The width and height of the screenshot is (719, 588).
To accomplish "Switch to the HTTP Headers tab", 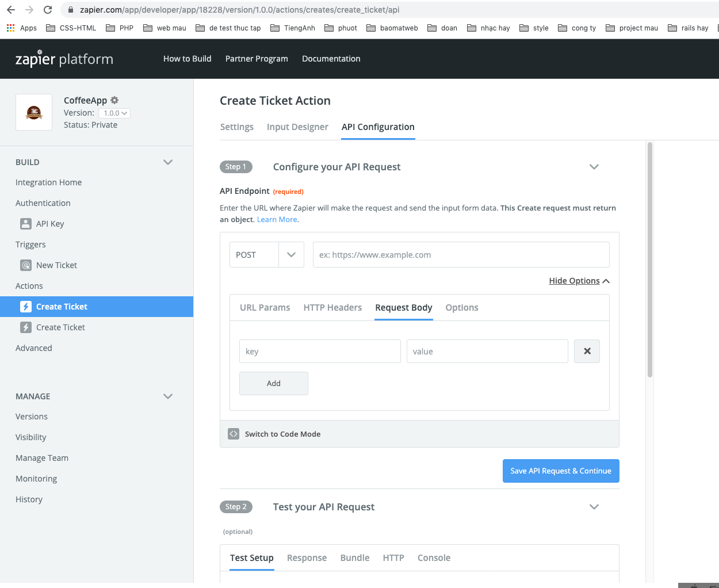I will (332, 308).
